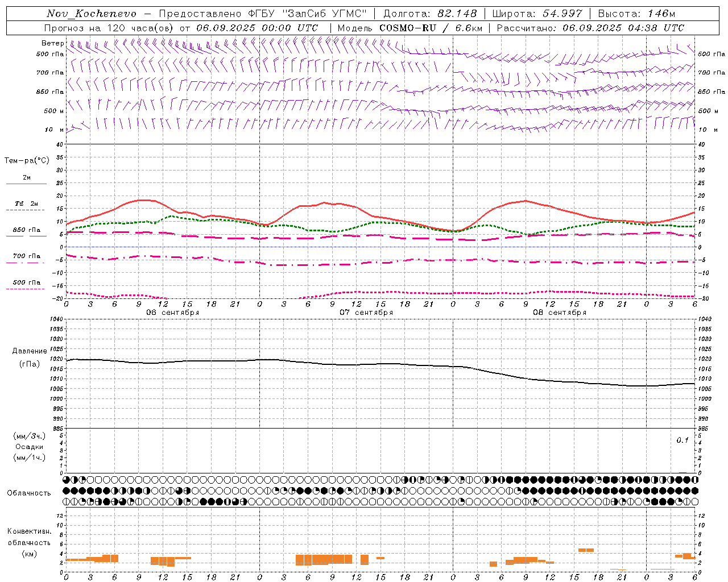Click the 'Высота: 146м' header value
This screenshot has height=582, width=728.
636,14
